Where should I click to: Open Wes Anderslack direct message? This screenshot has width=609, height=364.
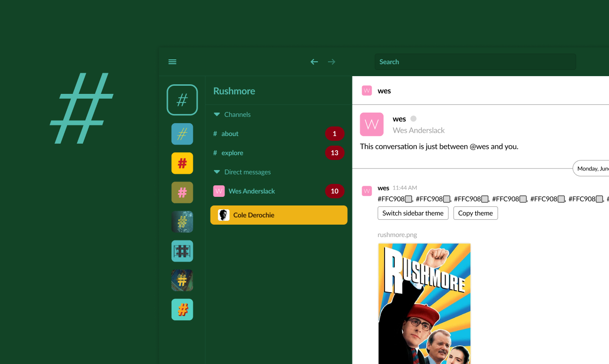(279, 191)
